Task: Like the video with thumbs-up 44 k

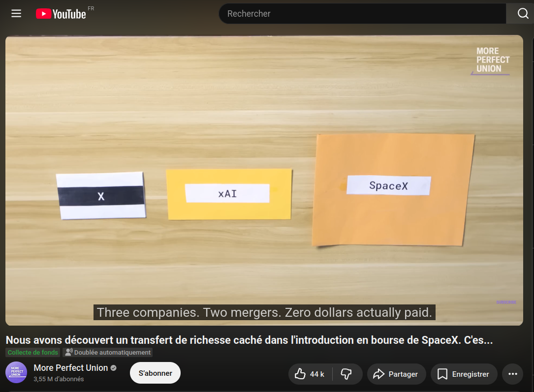Action: (x=310, y=374)
